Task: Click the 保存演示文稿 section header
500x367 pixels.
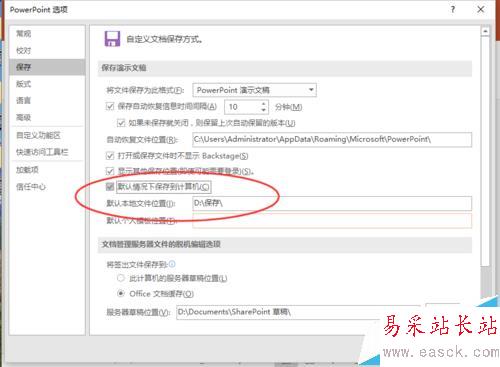Action: [x=285, y=68]
